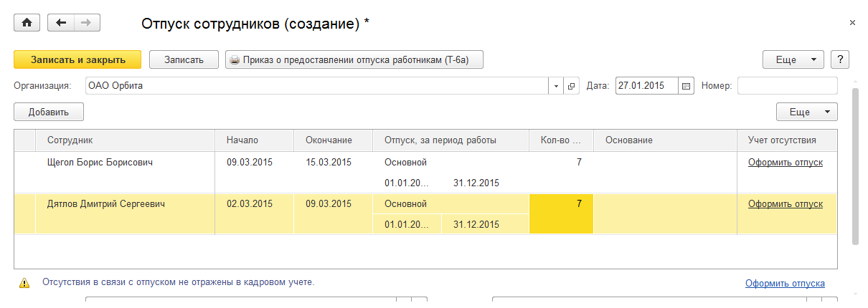The image size is (868, 308).
Task: Open calendar picker next to date field
Action: (686, 86)
